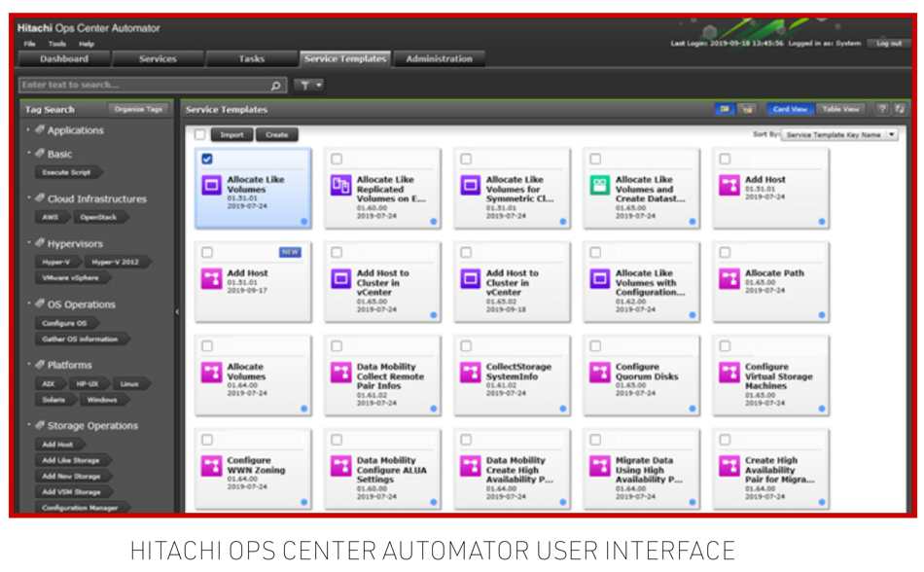Select the Card View button

click(790, 109)
